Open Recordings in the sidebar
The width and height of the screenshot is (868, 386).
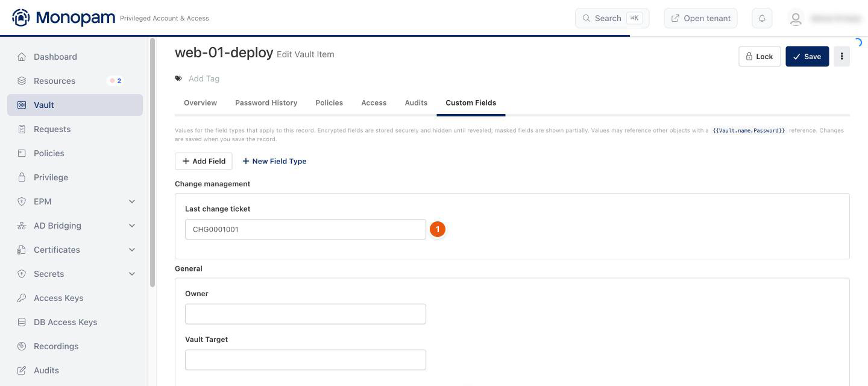(x=56, y=346)
